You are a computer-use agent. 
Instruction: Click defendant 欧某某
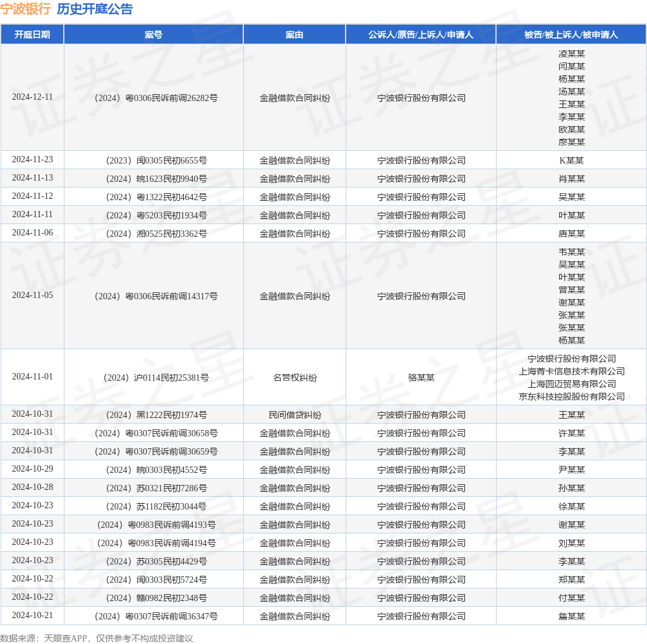pos(571,129)
